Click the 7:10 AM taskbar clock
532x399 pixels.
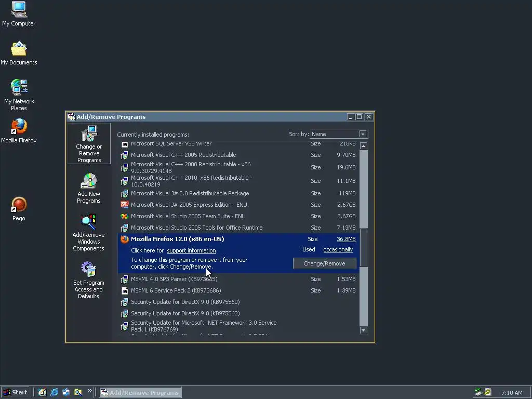click(x=512, y=393)
